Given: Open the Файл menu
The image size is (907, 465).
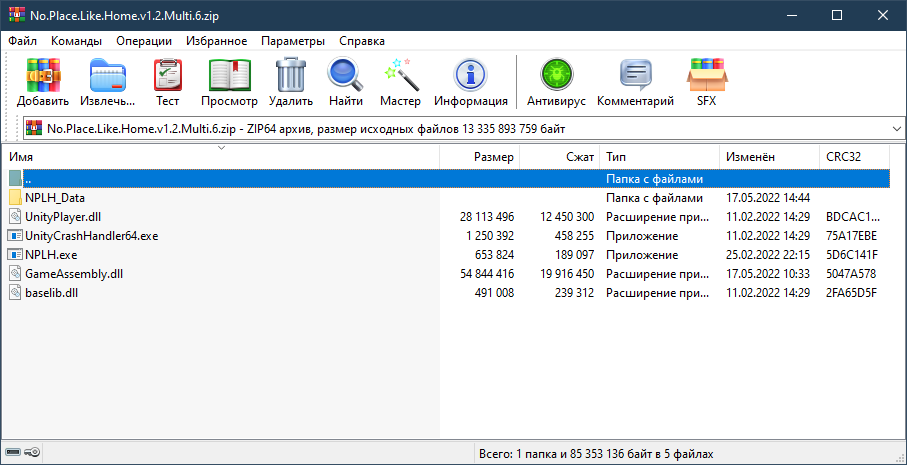Looking at the screenshot, I should [x=22, y=41].
